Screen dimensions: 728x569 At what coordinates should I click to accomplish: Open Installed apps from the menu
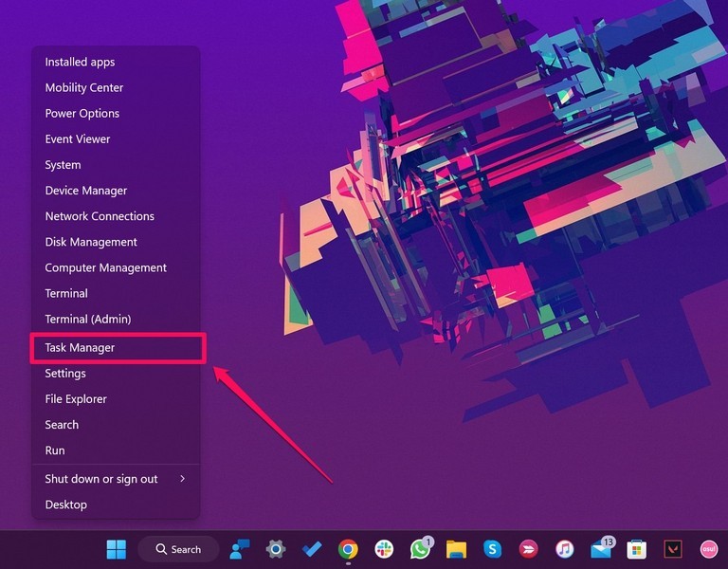click(x=80, y=62)
